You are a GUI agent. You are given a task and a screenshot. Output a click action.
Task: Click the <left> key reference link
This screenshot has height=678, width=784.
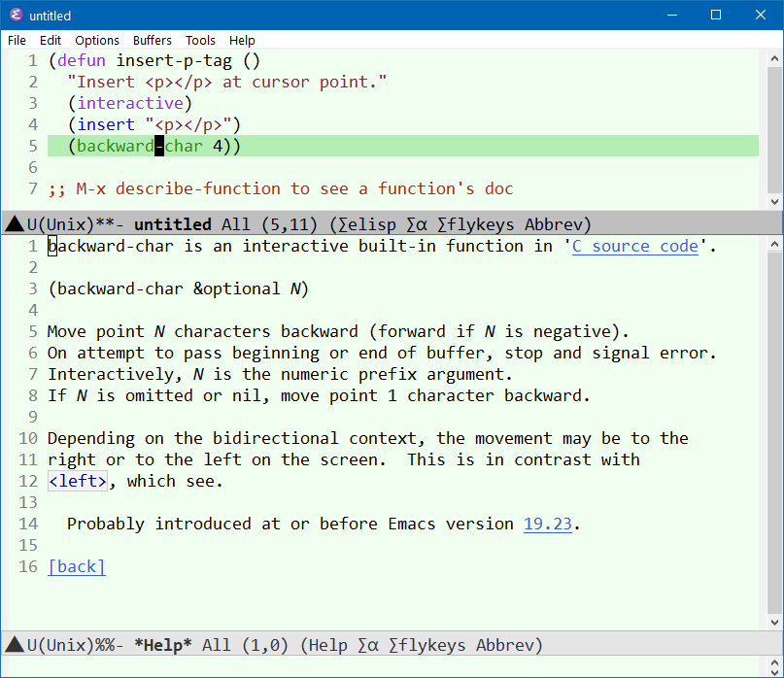(x=78, y=481)
